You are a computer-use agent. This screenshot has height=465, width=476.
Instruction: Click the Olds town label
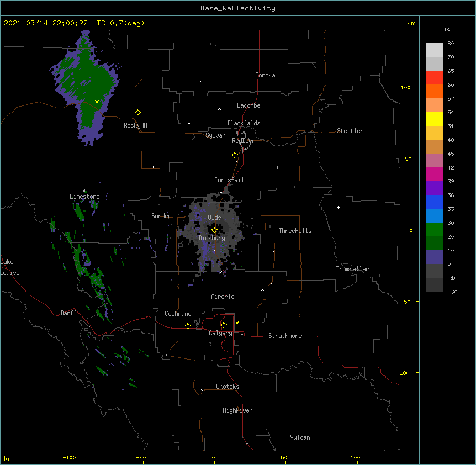click(x=214, y=218)
